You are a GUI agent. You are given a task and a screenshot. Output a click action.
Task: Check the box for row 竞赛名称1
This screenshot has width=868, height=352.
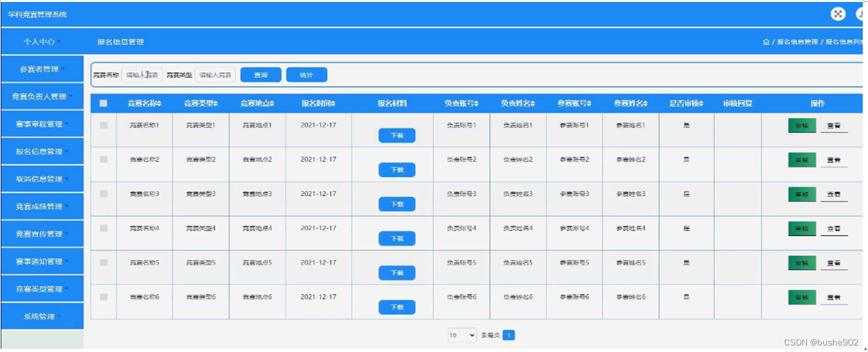click(103, 125)
